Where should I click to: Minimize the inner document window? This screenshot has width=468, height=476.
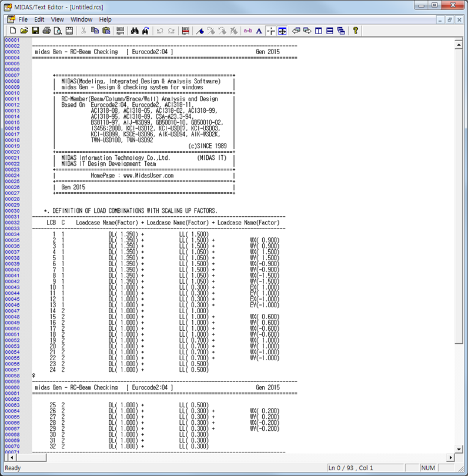point(440,20)
